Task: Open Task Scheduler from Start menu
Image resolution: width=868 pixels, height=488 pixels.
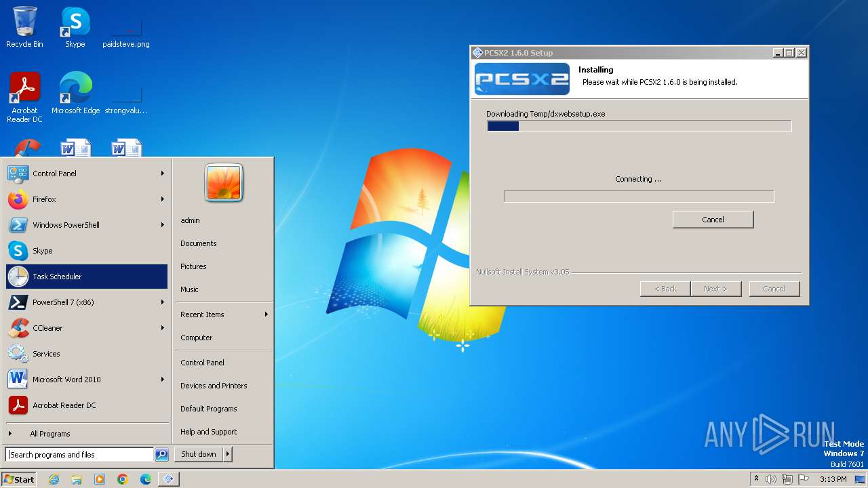Action: (x=87, y=277)
